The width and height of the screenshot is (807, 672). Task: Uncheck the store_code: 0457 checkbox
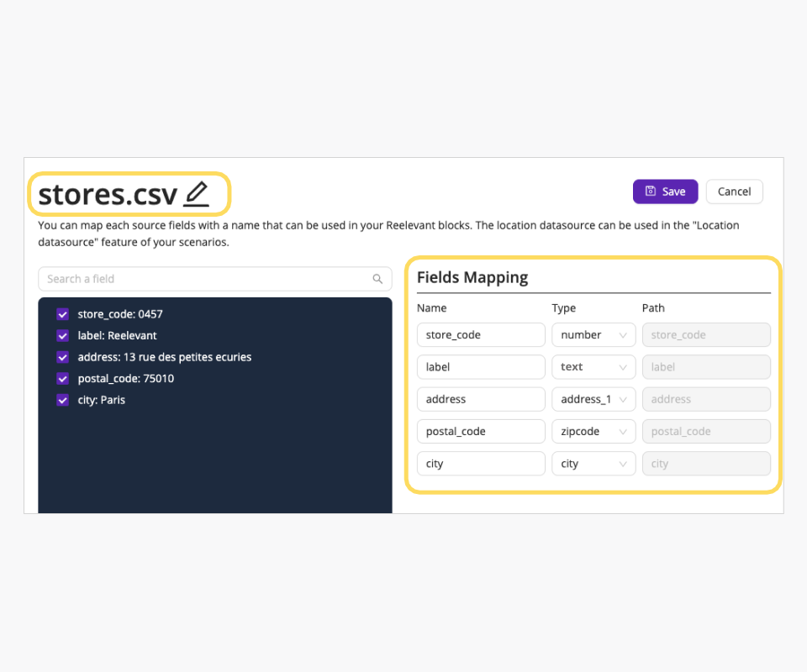(63, 314)
